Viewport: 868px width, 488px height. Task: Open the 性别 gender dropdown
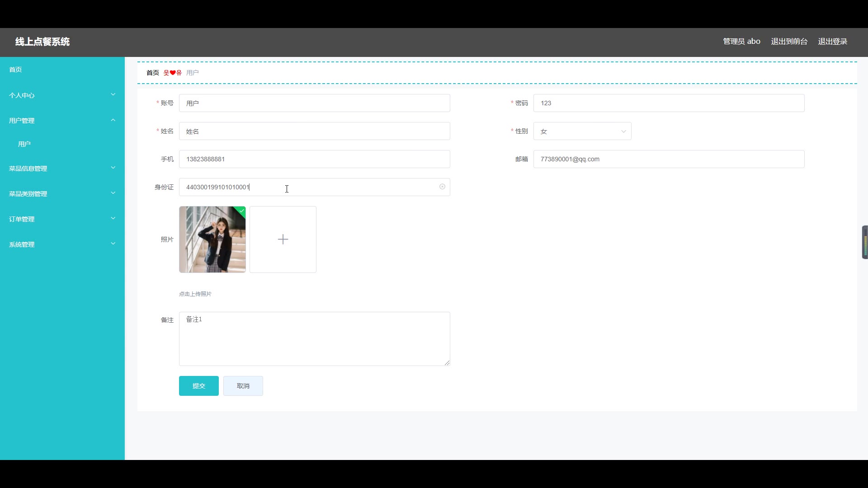tap(582, 131)
